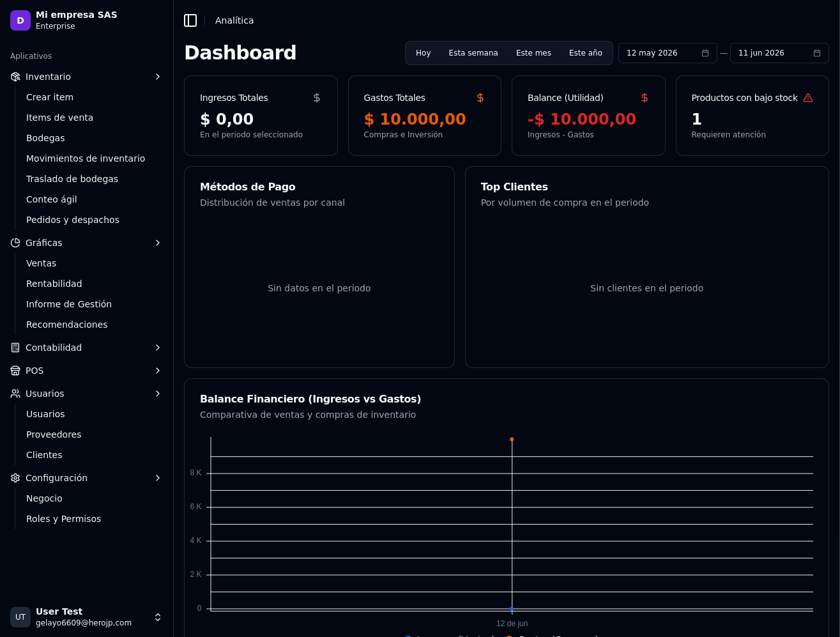The height and width of the screenshot is (637, 840).
Task: Open Movimientos de inventario link
Action: click(x=86, y=158)
